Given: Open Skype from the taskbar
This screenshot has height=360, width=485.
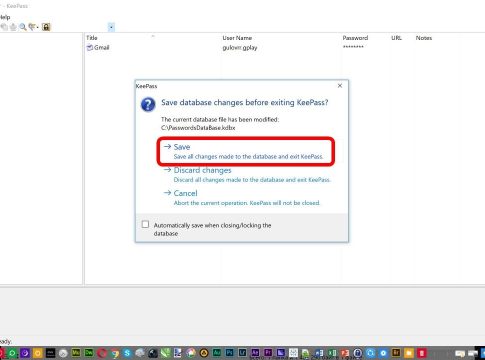Looking at the screenshot, I should [127, 353].
